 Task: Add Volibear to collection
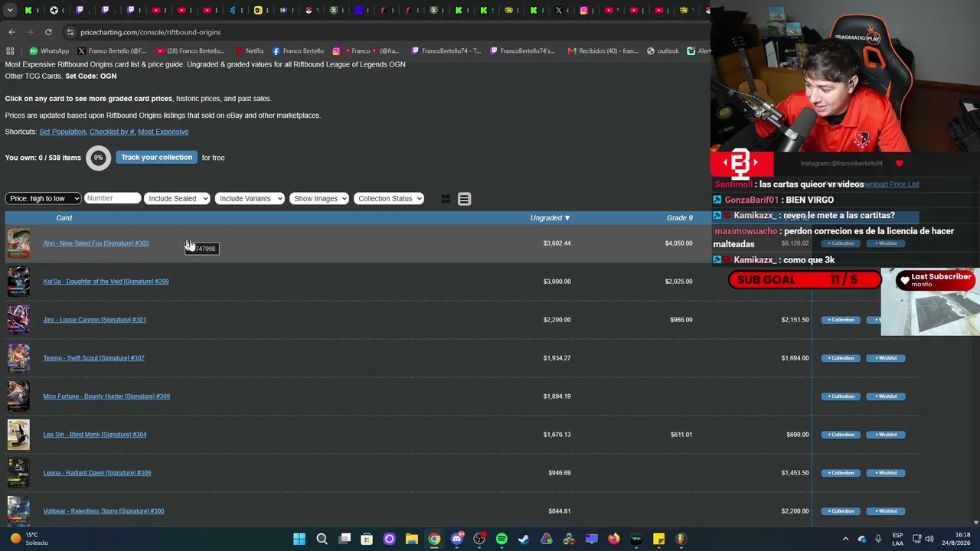pos(841,511)
